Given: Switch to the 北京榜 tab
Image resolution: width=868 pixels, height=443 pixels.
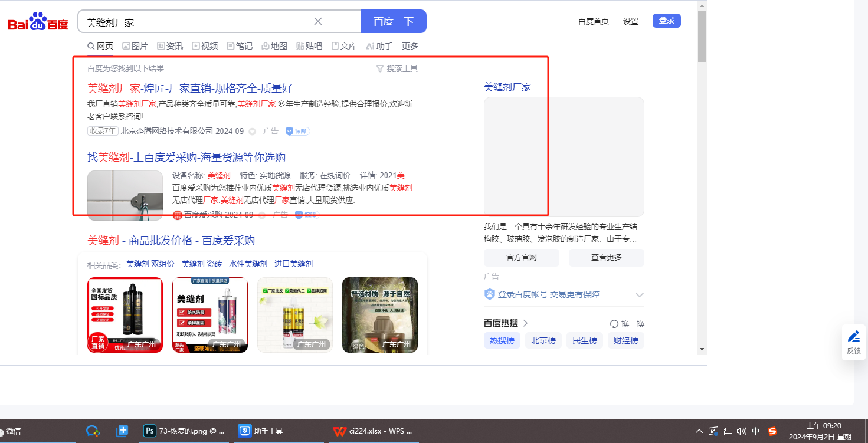Looking at the screenshot, I should 543,340.
